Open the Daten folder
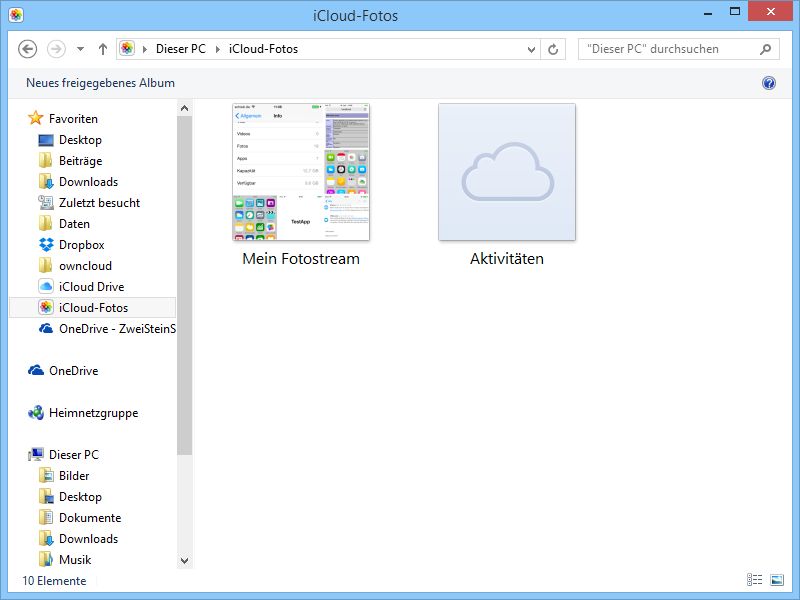The image size is (800, 600). tap(74, 223)
